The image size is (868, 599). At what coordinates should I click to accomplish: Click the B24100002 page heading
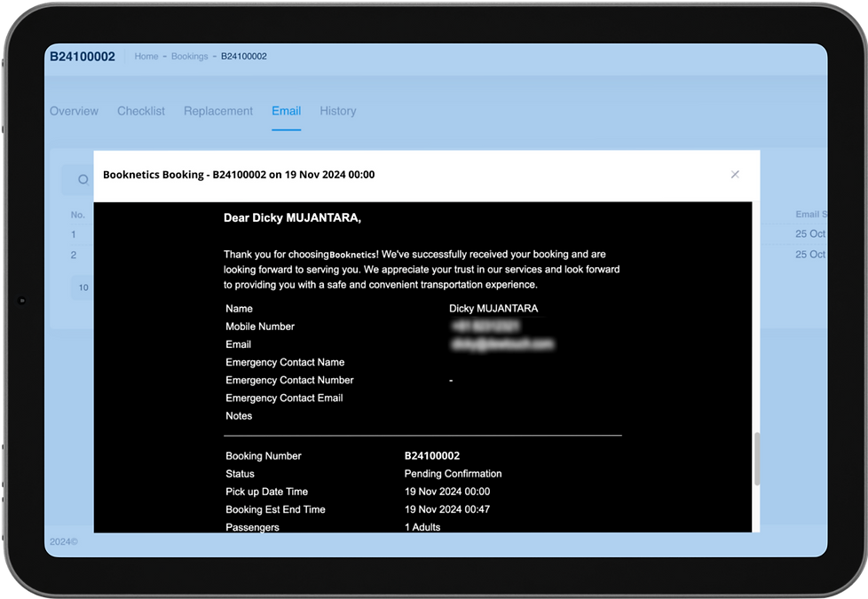[x=83, y=57]
